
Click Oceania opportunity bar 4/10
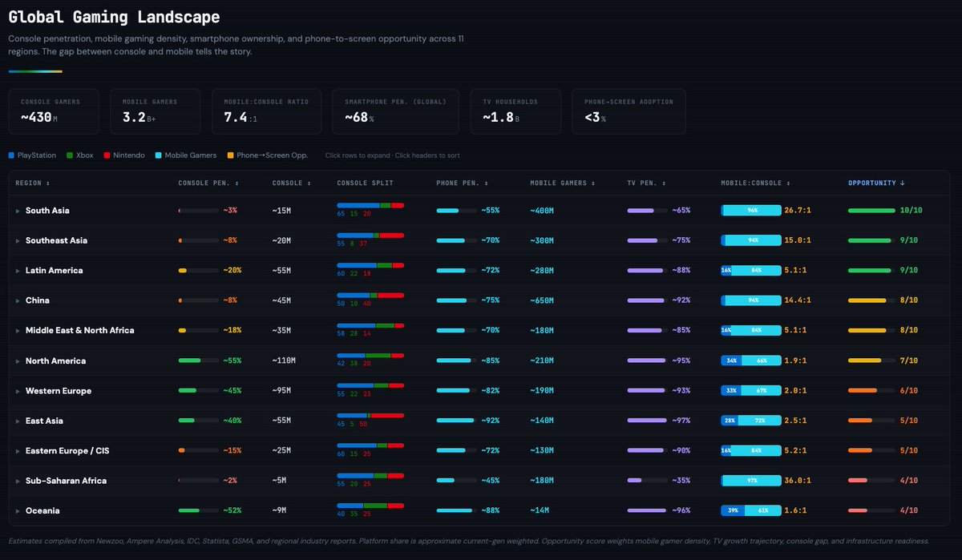(x=871, y=511)
